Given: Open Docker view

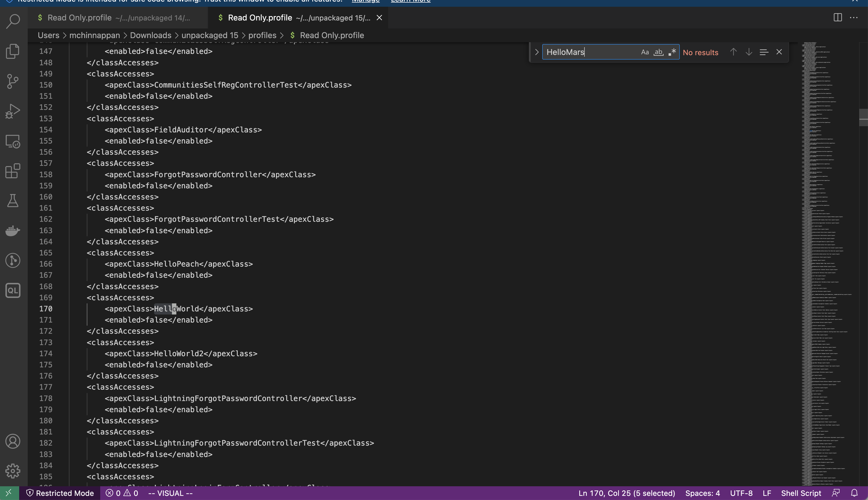Looking at the screenshot, I should click(13, 230).
